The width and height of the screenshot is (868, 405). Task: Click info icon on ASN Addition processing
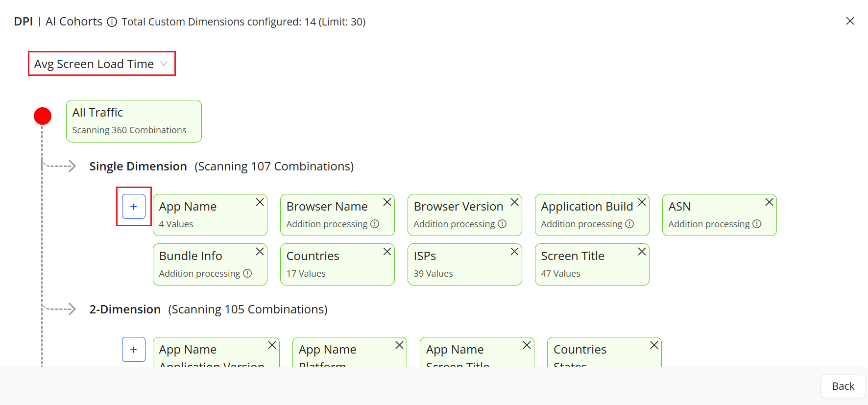(757, 224)
